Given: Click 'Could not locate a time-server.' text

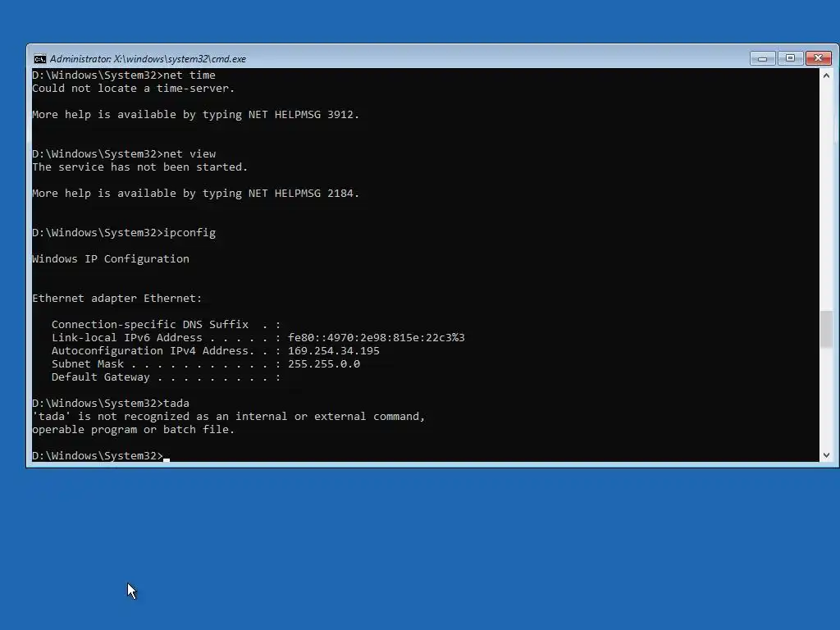Looking at the screenshot, I should tap(134, 89).
